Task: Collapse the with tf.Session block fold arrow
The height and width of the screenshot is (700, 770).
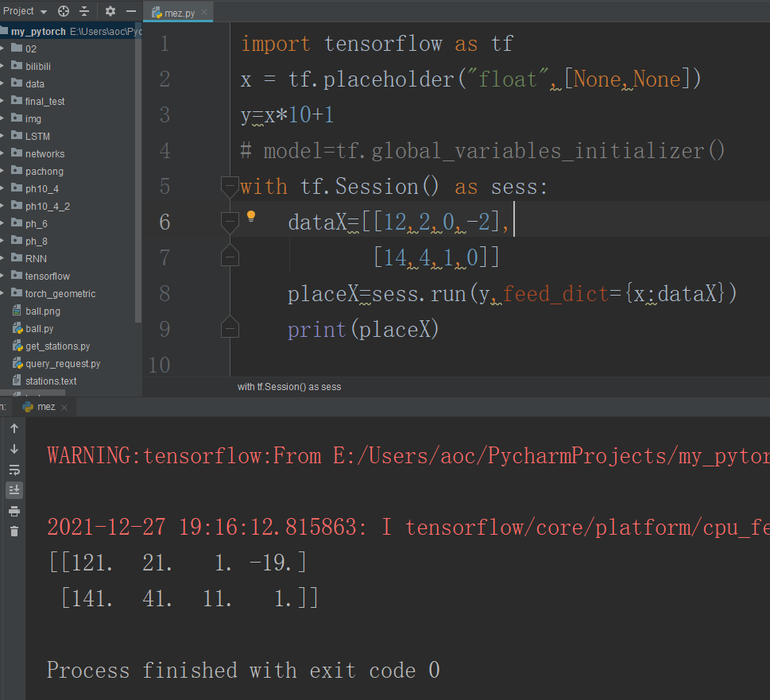Action: [230, 187]
